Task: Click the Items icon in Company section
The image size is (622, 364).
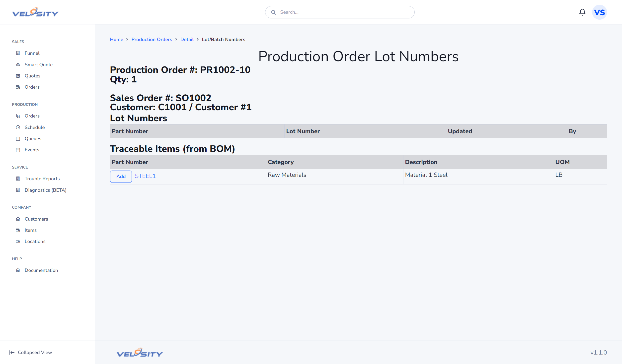Action: tap(18, 230)
